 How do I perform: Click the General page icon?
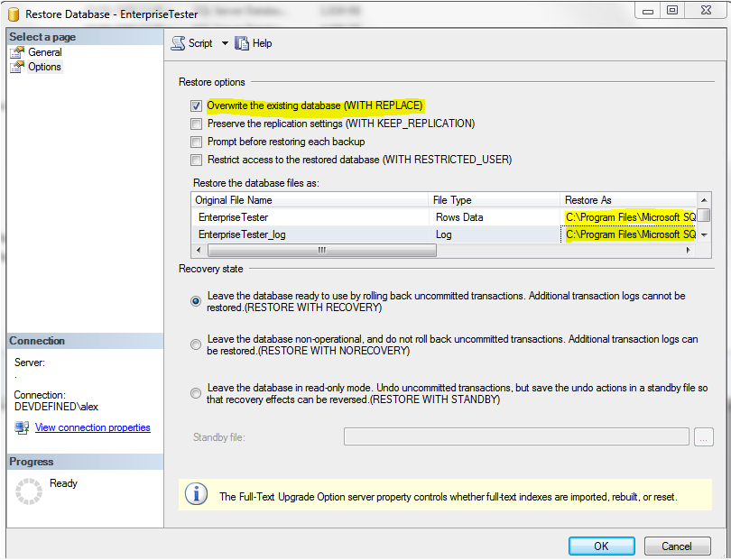pos(17,52)
